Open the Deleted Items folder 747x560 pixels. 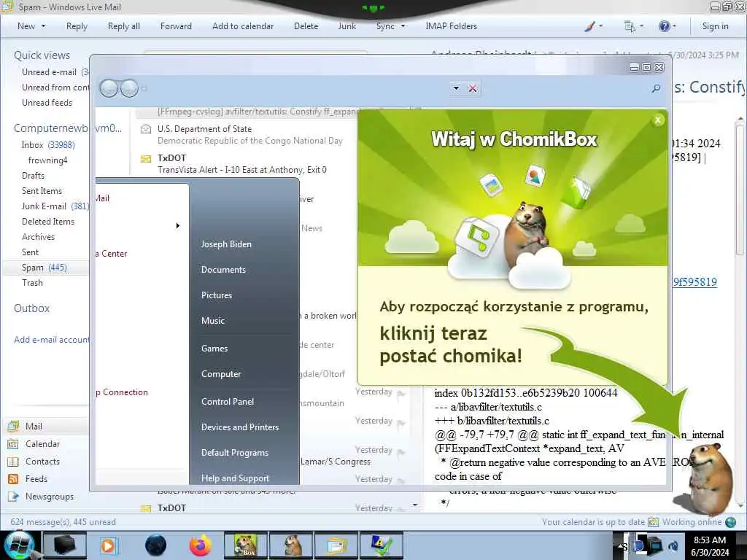(x=47, y=222)
